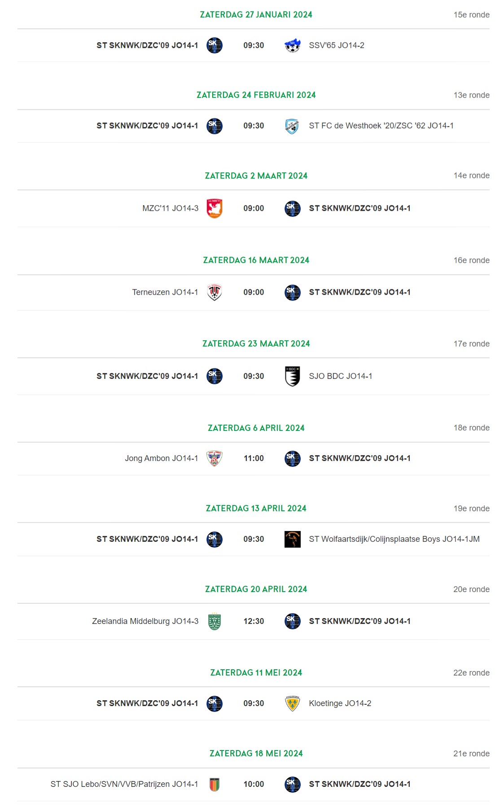The height and width of the screenshot is (812, 504).
Task: Click the SJO BDC shield logo
Action: 293,376
